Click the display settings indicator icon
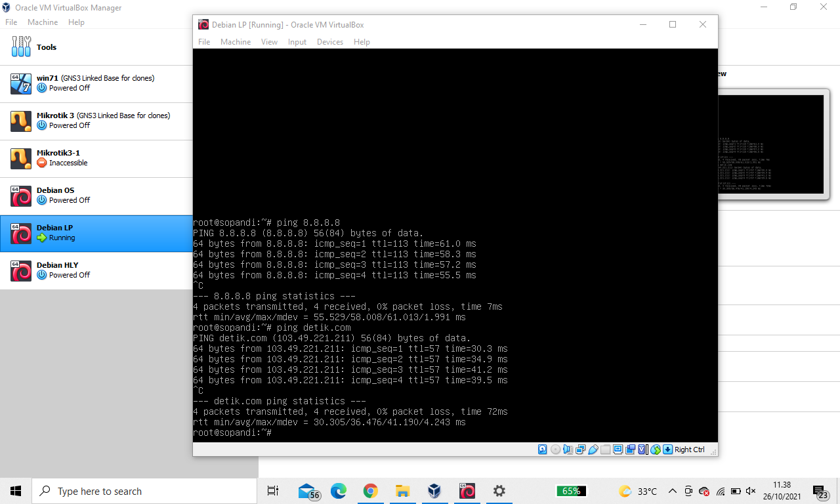 click(x=618, y=450)
